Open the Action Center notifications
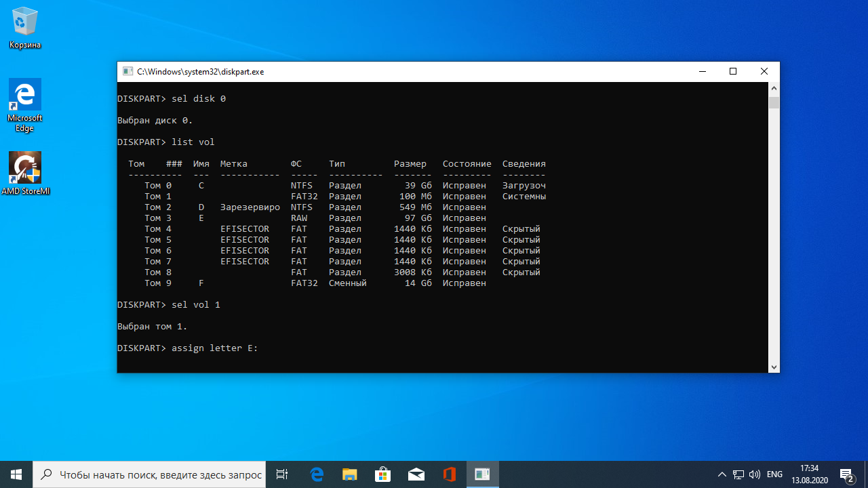 click(x=846, y=474)
